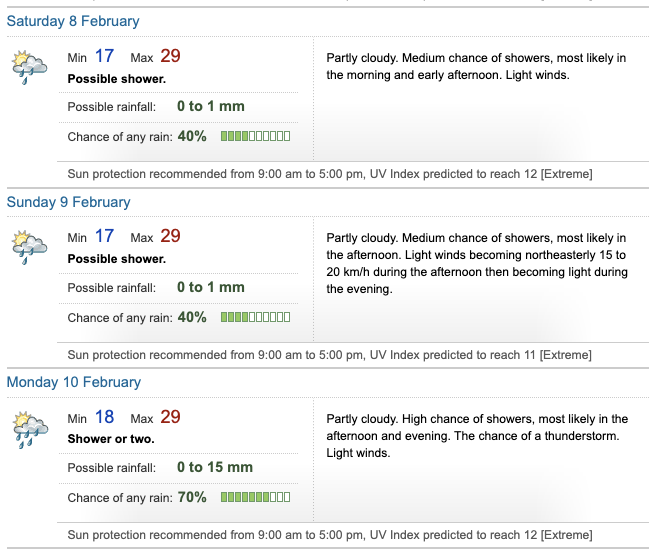The width and height of the screenshot is (649, 553).
Task: Click Saturday's UV Index 12 sun protection notice
Action: [x=329, y=174]
